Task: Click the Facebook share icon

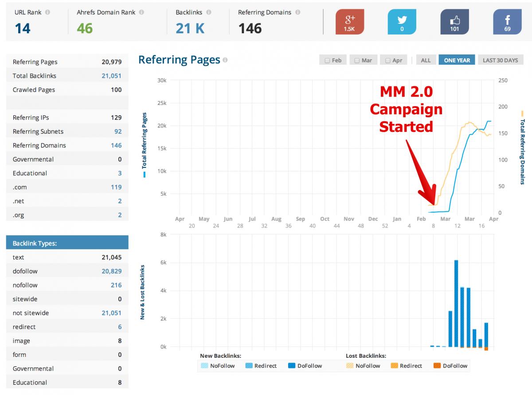Action: [x=507, y=22]
